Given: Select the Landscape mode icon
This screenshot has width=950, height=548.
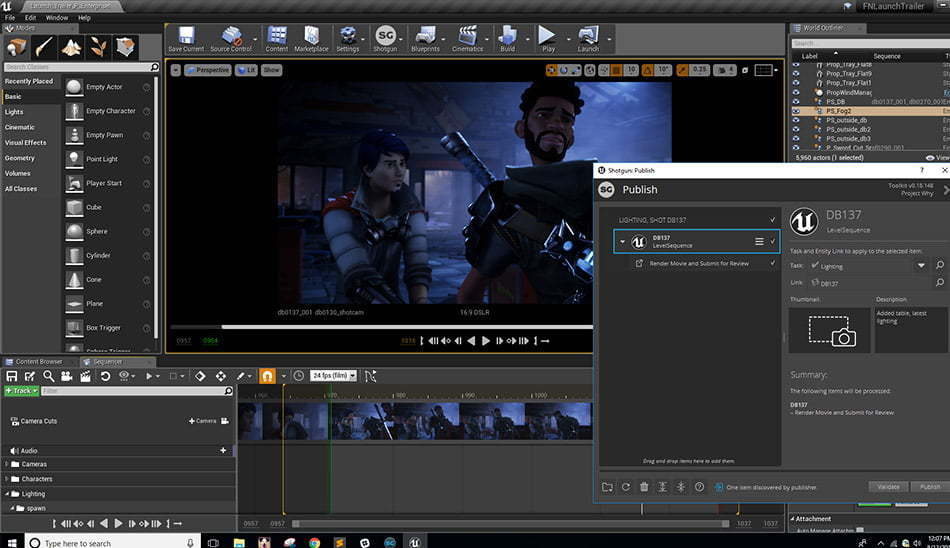Looking at the screenshot, I should (x=71, y=47).
